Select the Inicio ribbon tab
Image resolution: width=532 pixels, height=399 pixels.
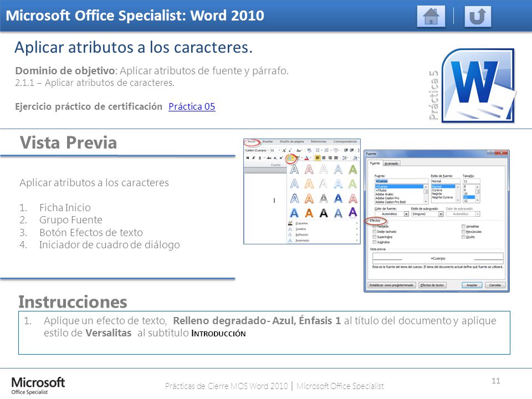click(252, 141)
